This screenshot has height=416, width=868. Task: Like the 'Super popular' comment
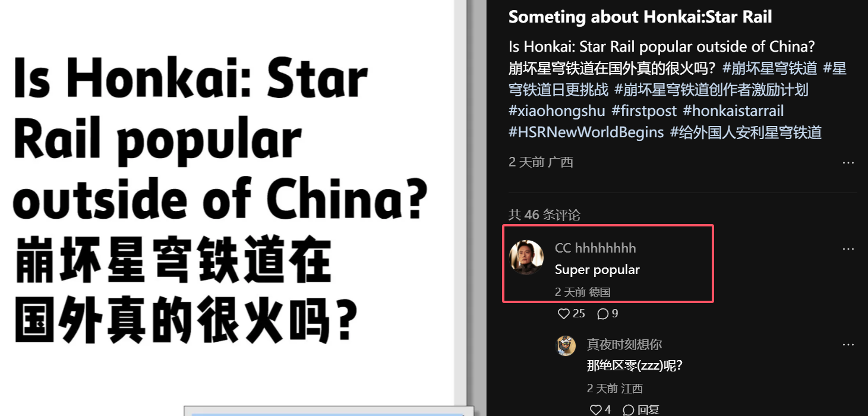[x=571, y=313]
